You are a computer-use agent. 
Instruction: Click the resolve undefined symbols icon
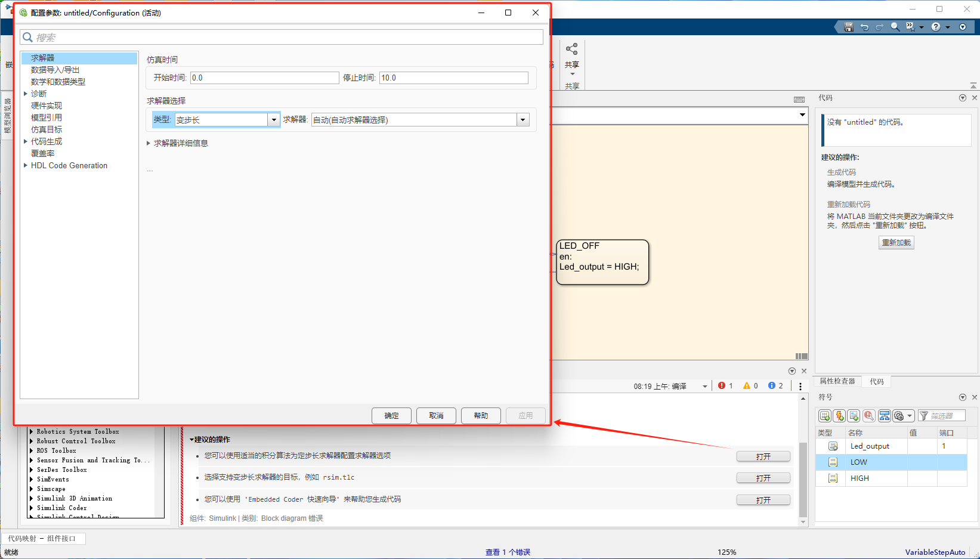[x=869, y=416]
